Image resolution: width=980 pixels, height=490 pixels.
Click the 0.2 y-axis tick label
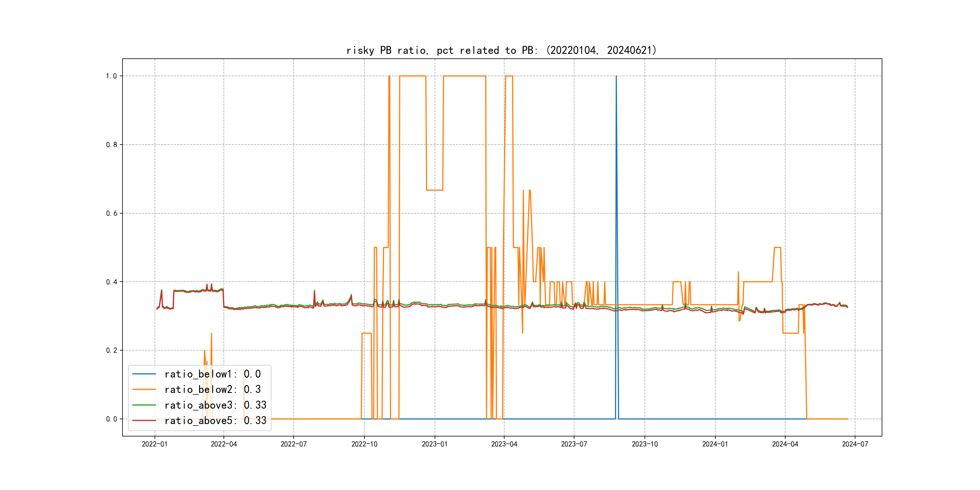tap(112, 350)
